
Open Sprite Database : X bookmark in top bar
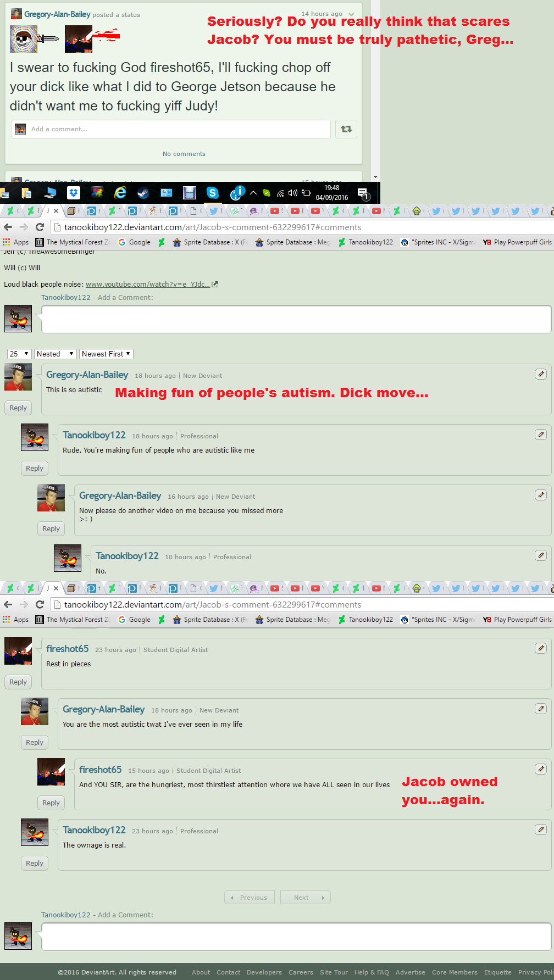(210, 242)
